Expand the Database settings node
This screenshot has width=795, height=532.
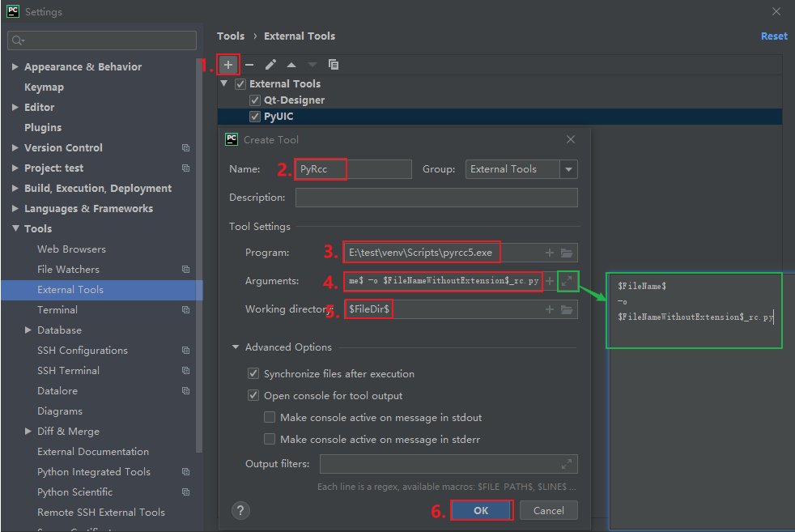[x=28, y=330]
